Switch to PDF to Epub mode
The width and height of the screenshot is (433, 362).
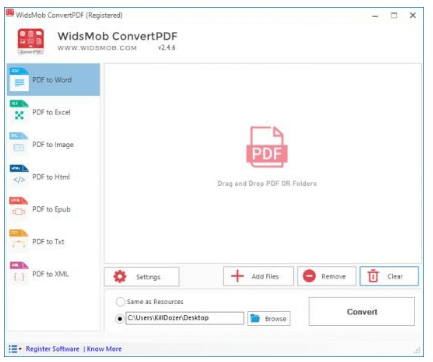[x=53, y=209]
